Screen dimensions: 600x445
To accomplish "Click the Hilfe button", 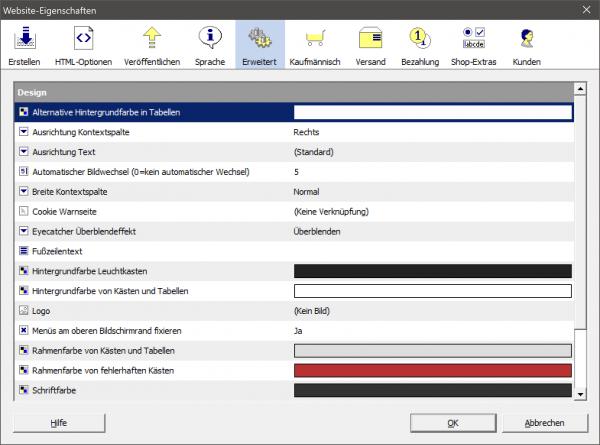I will 59,423.
